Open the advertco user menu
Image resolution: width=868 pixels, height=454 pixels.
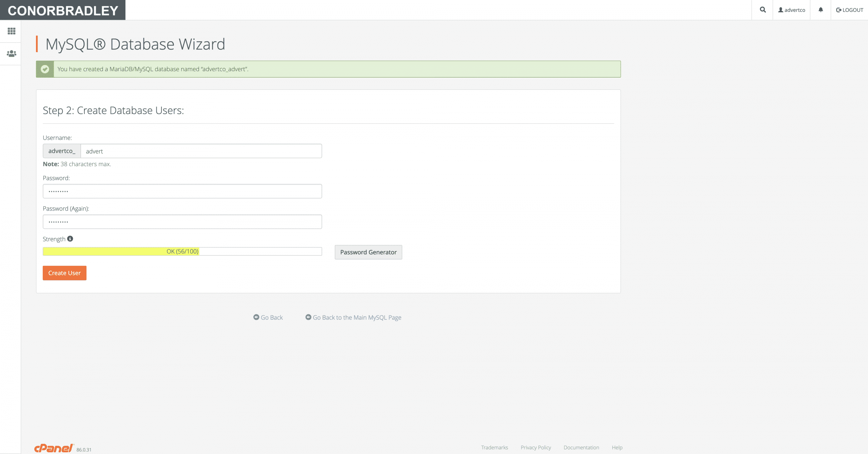point(791,10)
